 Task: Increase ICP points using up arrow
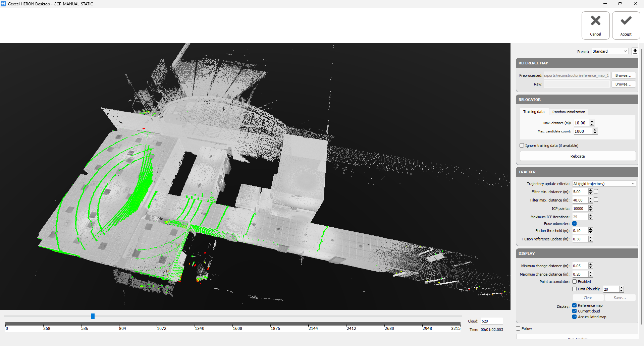coord(591,207)
